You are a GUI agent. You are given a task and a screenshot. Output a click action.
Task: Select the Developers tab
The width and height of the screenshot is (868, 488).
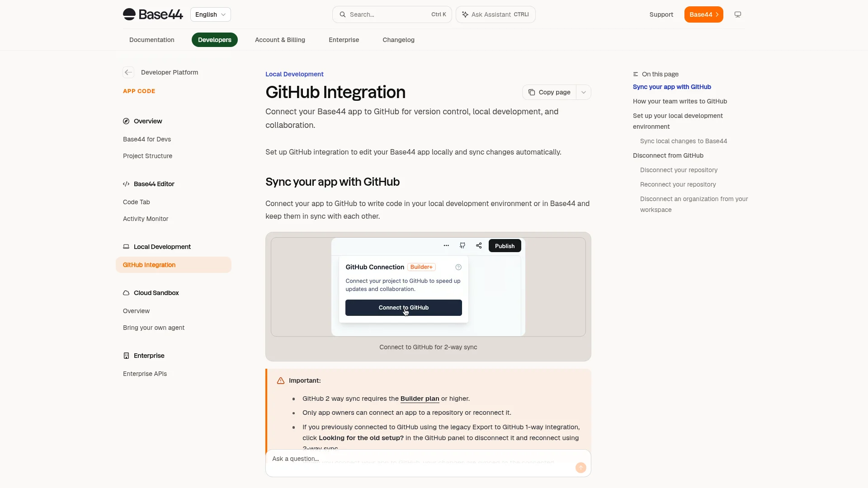point(215,40)
